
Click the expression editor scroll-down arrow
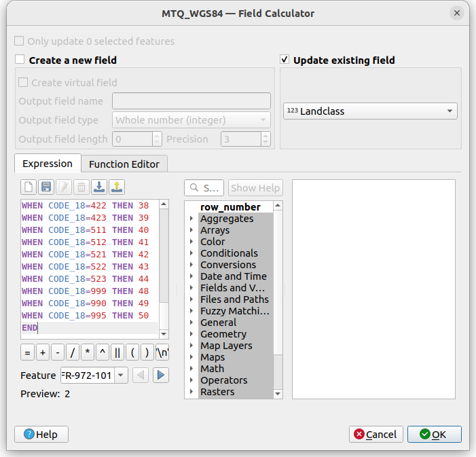point(164,334)
